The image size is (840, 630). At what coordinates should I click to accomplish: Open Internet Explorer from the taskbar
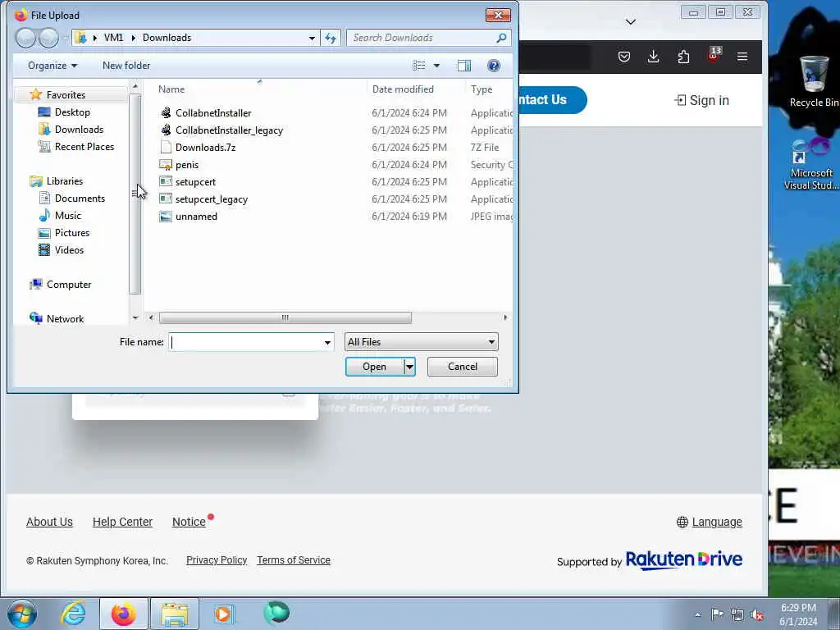coord(73,614)
